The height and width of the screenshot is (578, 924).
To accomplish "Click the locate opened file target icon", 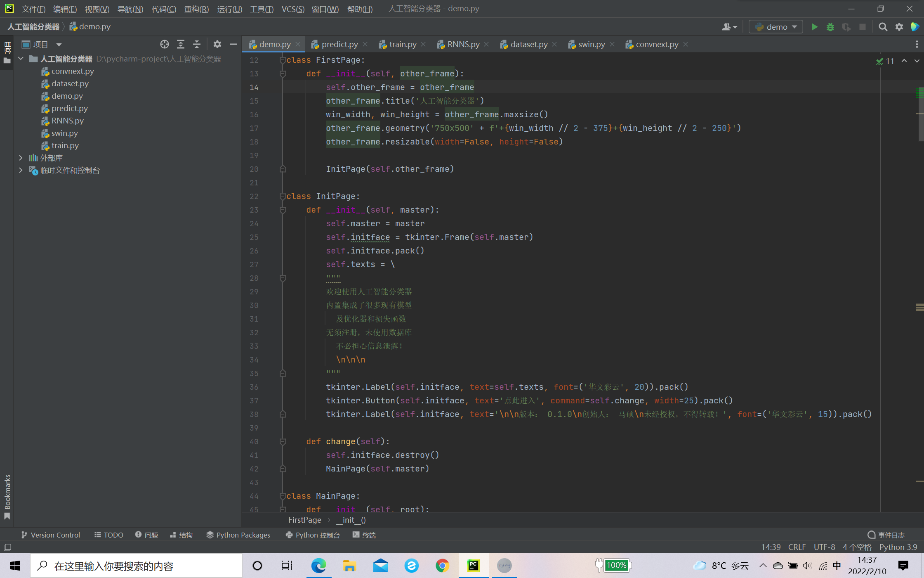I will click(165, 44).
